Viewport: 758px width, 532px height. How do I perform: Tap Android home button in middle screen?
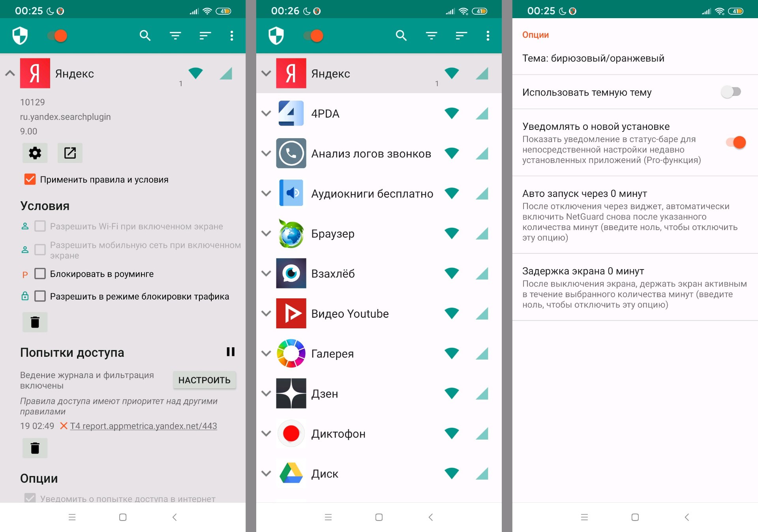(379, 517)
